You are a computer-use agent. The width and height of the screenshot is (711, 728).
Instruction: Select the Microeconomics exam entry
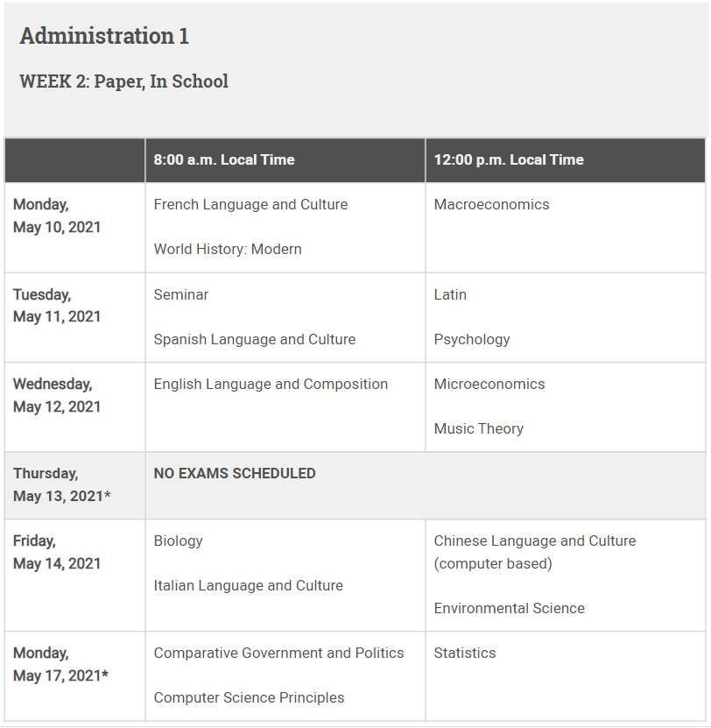click(489, 384)
